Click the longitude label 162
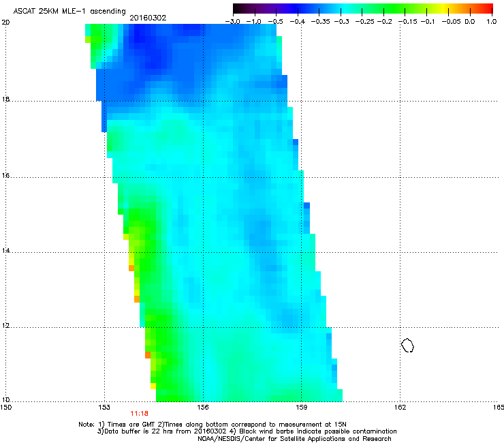This screenshot has width=504, height=443. click(x=400, y=408)
